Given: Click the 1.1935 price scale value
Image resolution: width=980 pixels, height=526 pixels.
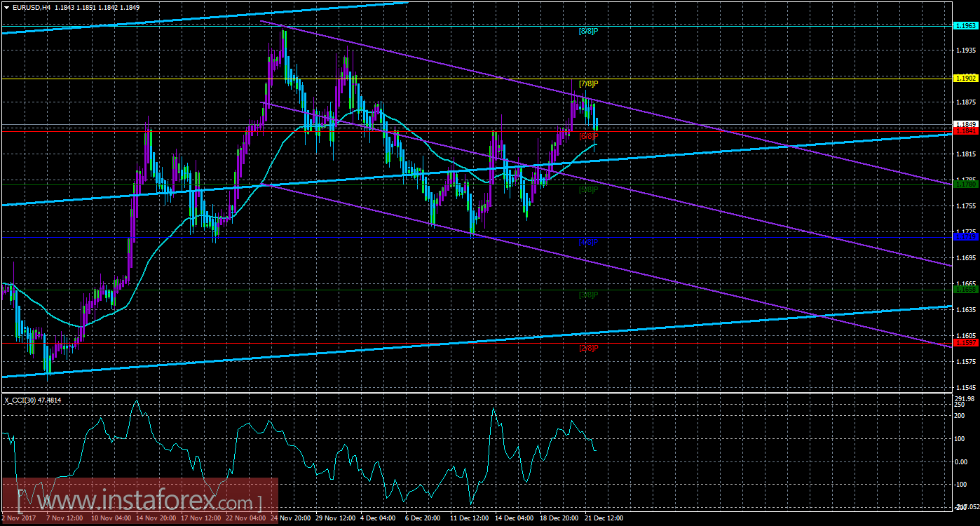Looking at the screenshot, I should click(x=965, y=50).
